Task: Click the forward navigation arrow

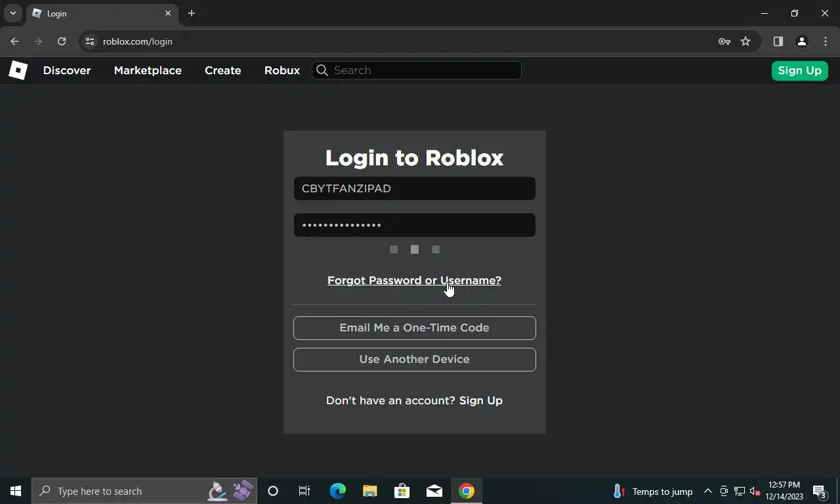Action: [x=38, y=41]
